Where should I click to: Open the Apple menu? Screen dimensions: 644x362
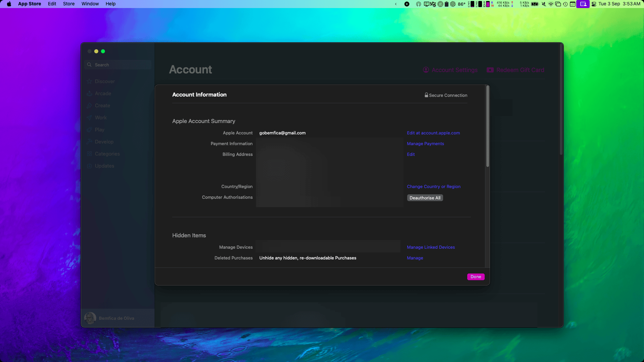coord(9,4)
